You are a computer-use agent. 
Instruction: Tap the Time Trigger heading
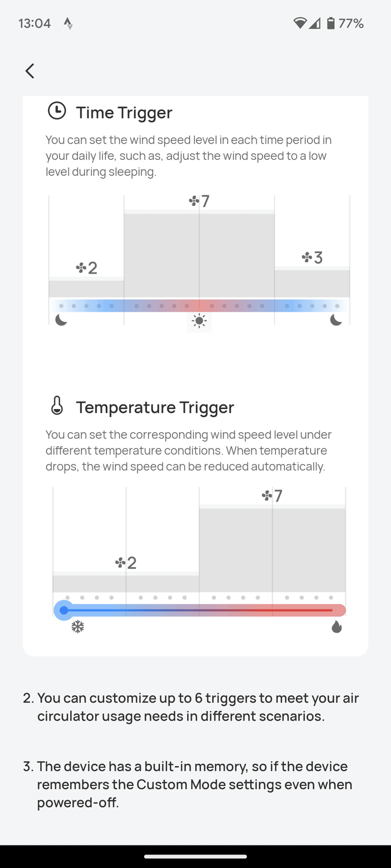pyautogui.click(x=124, y=112)
